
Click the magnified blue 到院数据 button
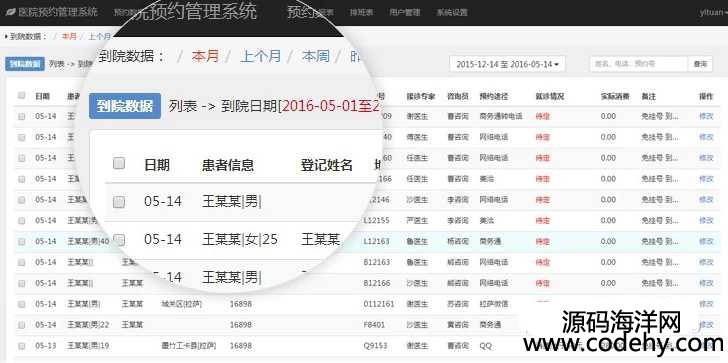tap(125, 106)
